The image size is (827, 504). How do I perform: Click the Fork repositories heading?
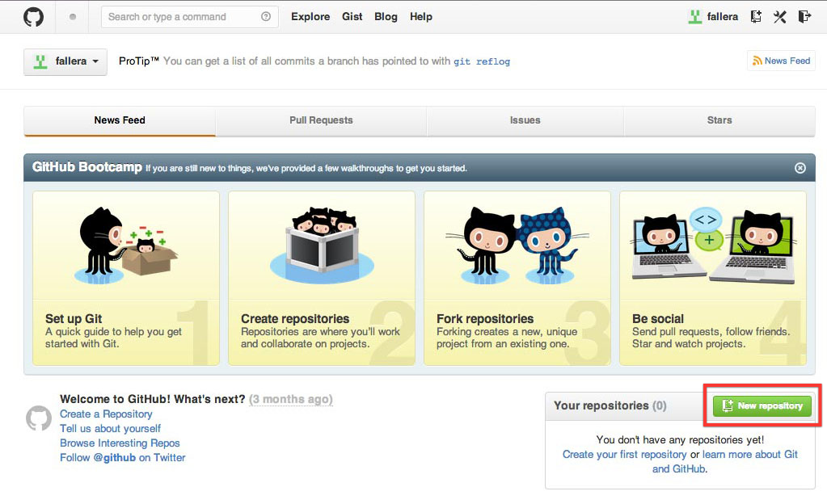pyautogui.click(x=485, y=318)
